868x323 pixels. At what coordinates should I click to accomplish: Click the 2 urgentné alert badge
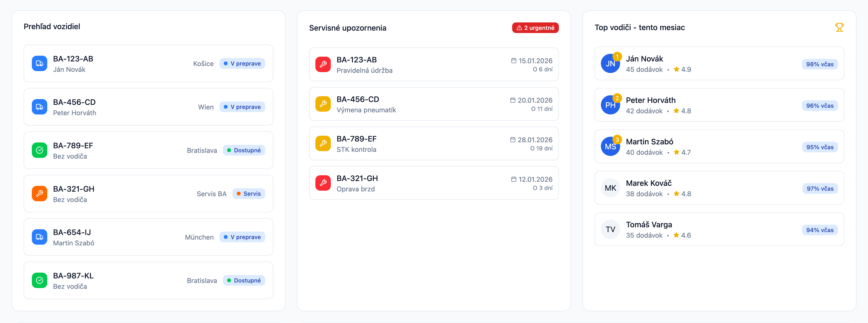point(535,28)
